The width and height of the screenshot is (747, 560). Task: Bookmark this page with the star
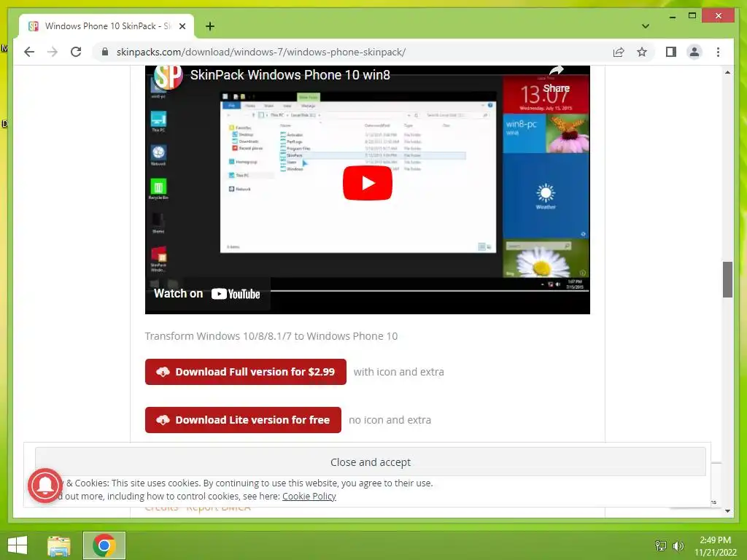642,52
